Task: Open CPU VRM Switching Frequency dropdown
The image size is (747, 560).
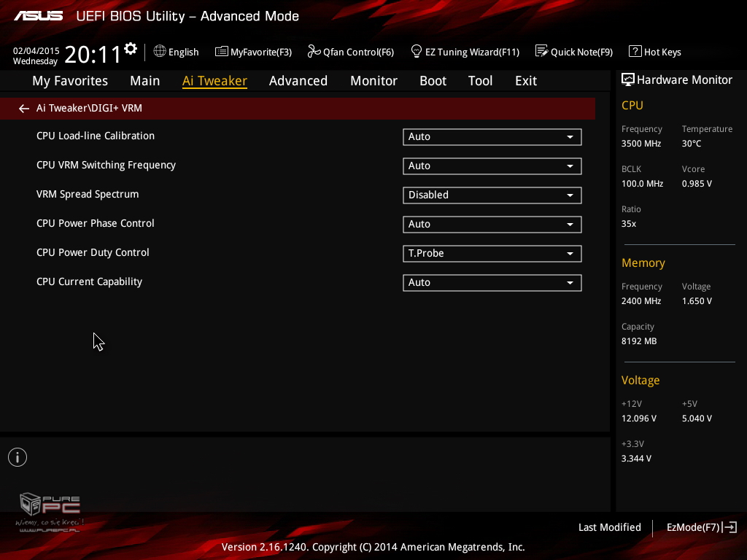Action: point(492,166)
